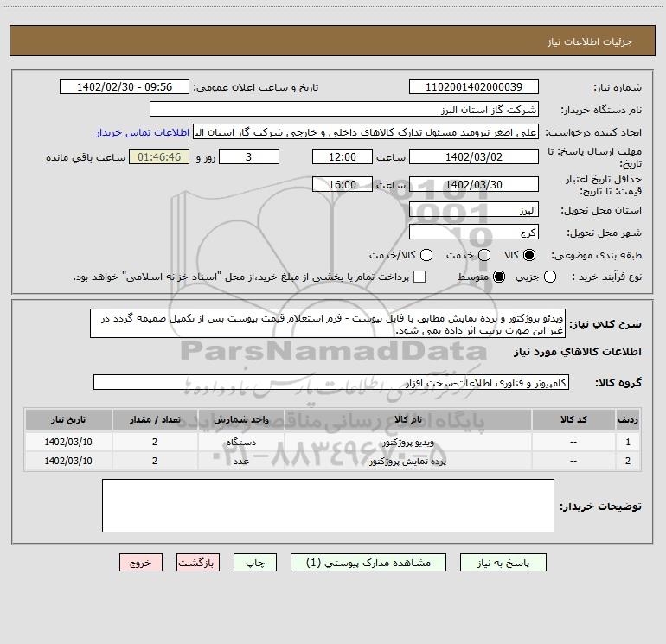
Task: Click the need date cell in ویدیو پروژکتور row
Action: click(68, 442)
